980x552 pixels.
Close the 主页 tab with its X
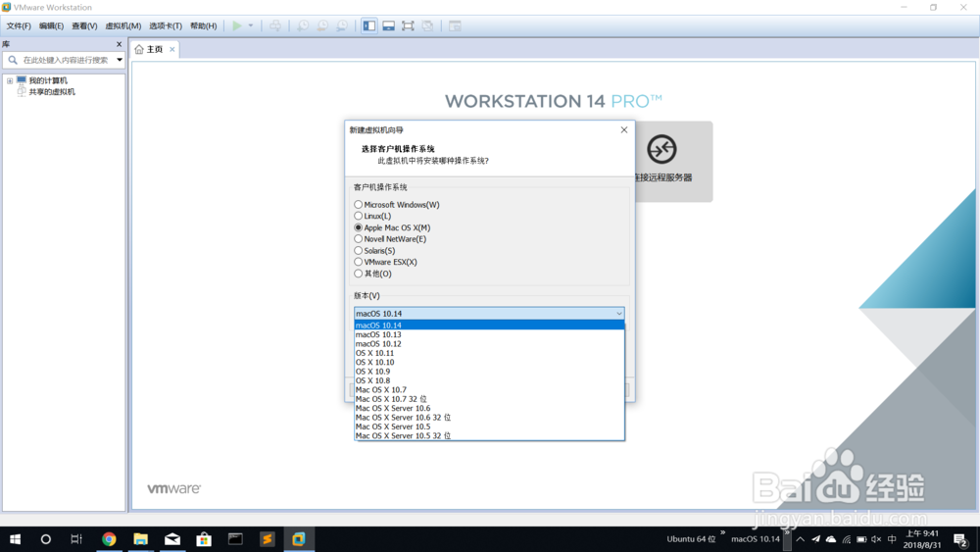(171, 49)
